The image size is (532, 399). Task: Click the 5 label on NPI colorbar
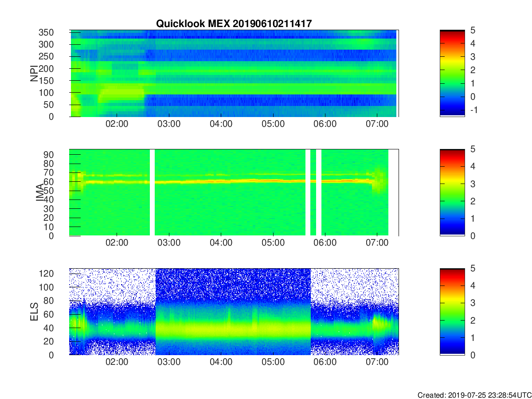pyautogui.click(x=472, y=30)
